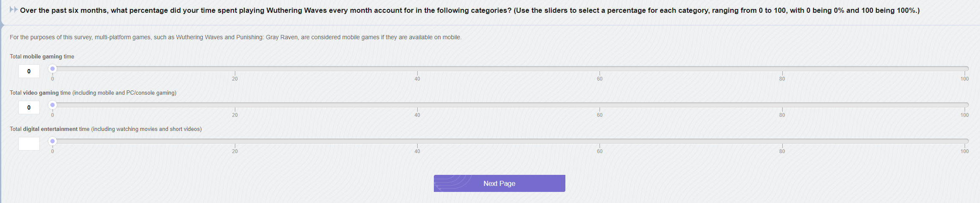
Task: Set video gaming slider to 100
Action: coord(964,105)
